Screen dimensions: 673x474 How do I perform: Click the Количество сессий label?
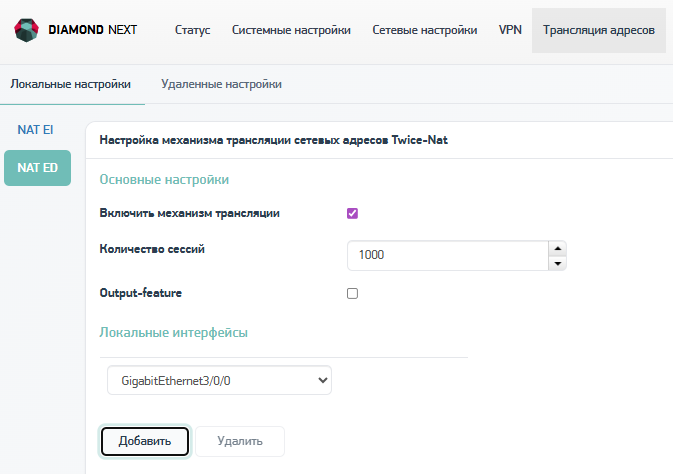(152, 249)
